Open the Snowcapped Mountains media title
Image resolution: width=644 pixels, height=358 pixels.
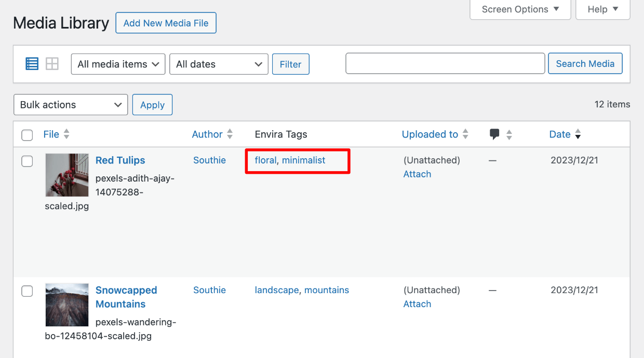[x=126, y=297]
